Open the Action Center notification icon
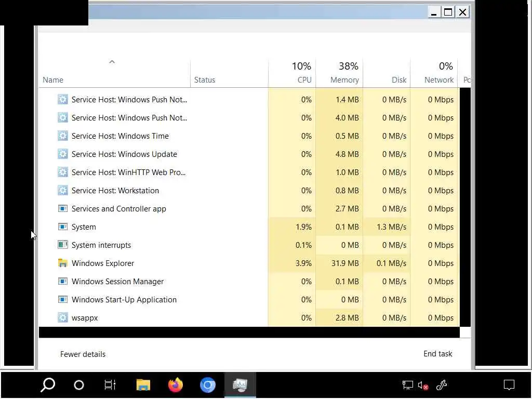This screenshot has height=399, width=532. tap(509, 385)
